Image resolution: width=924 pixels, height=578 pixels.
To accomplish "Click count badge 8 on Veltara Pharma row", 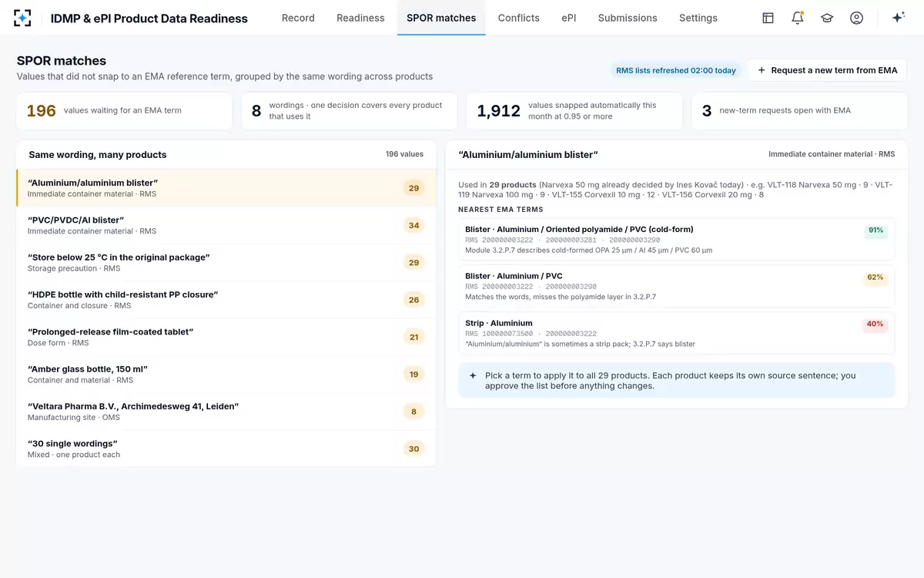I will tap(414, 412).
